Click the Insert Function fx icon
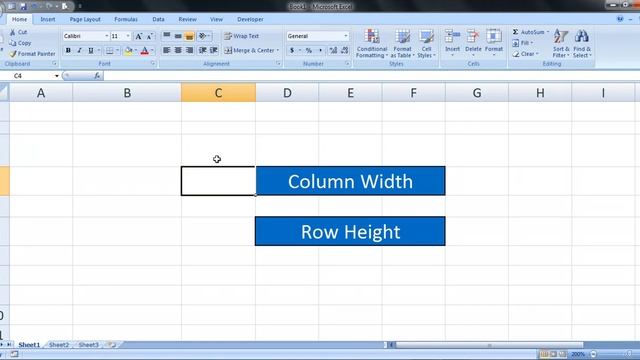This screenshot has width=640, height=360. pyautogui.click(x=97, y=76)
